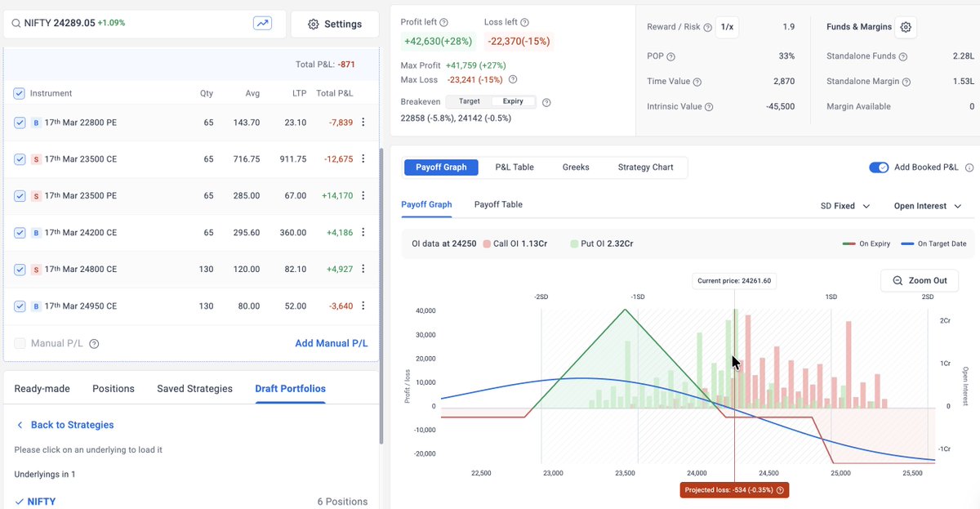Image resolution: width=980 pixels, height=509 pixels.
Task: Click info icon next to Loss left
Action: click(524, 23)
